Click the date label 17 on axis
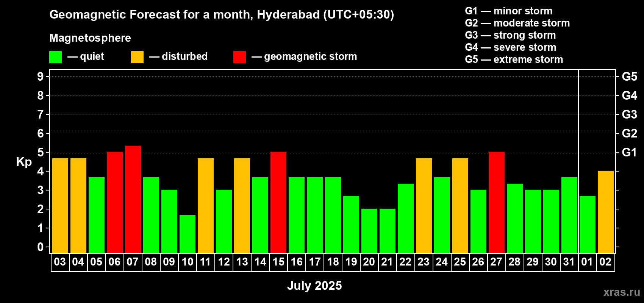Screen dimensions: 644x303 click(x=315, y=262)
